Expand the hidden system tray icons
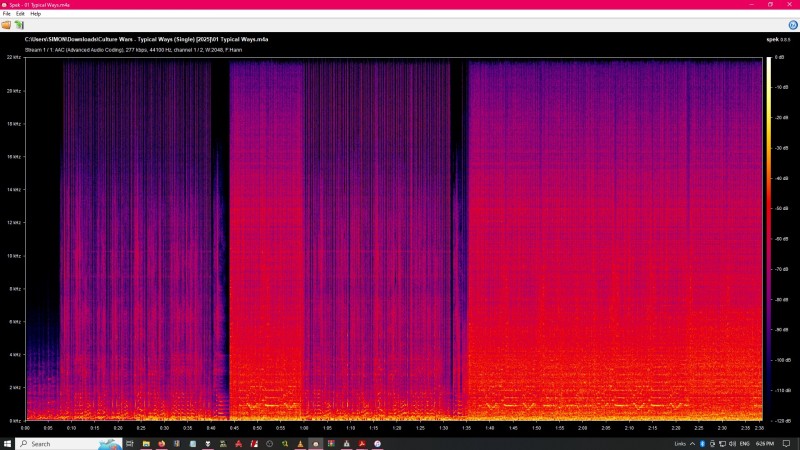This screenshot has height=450, width=800. coord(691,443)
